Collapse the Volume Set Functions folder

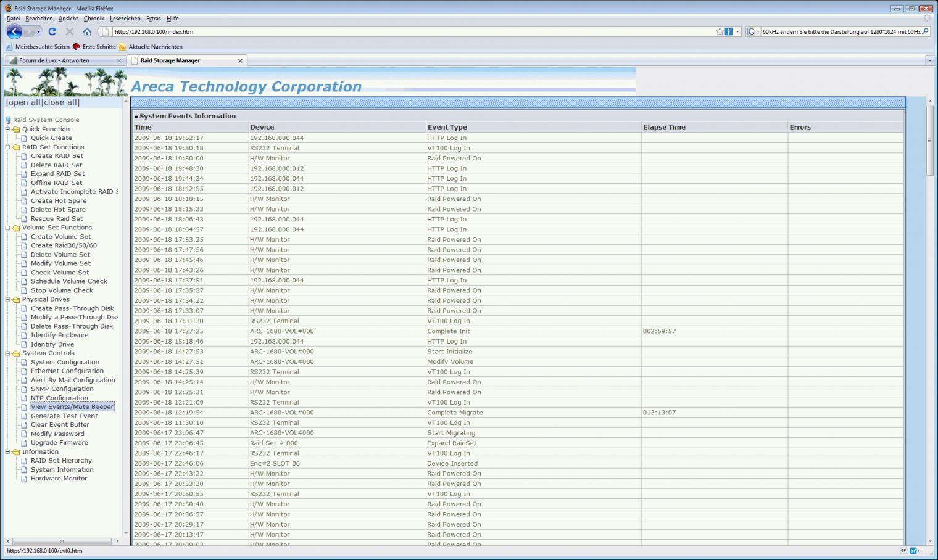click(8, 228)
